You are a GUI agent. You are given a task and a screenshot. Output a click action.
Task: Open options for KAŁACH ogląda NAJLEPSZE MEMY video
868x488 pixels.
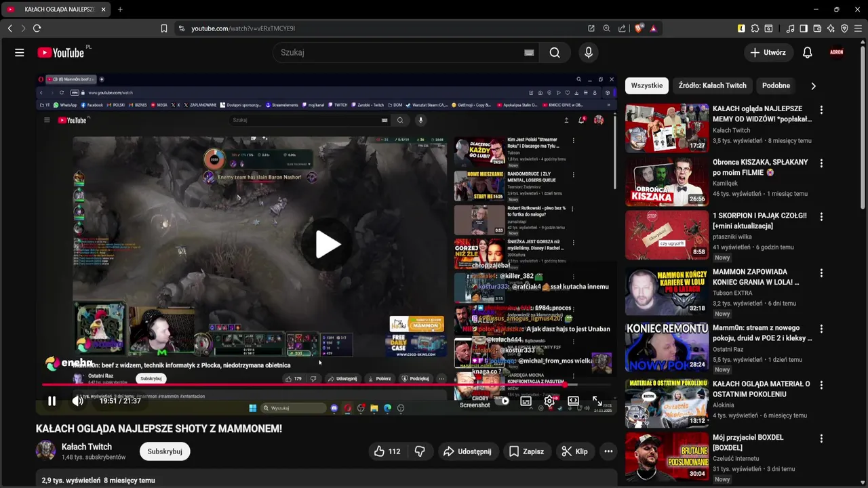(x=821, y=110)
